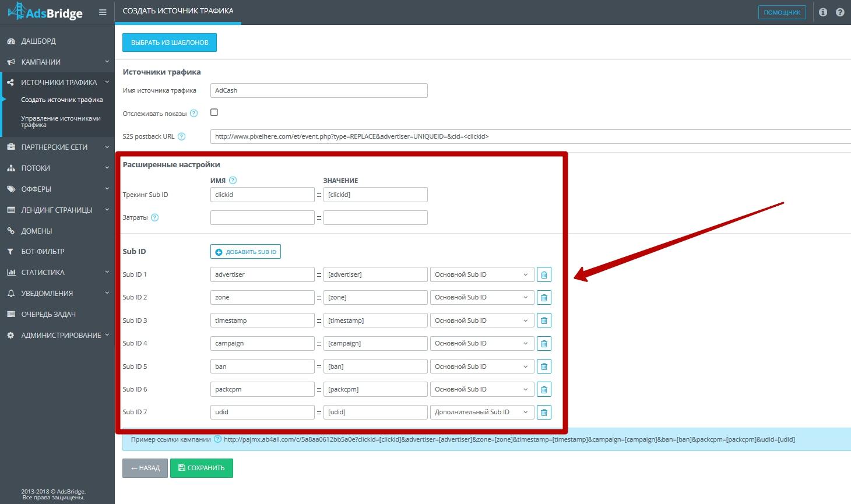This screenshot has height=504, width=851.
Task: Delete Sub ID 4 campaign row
Action: click(544, 344)
